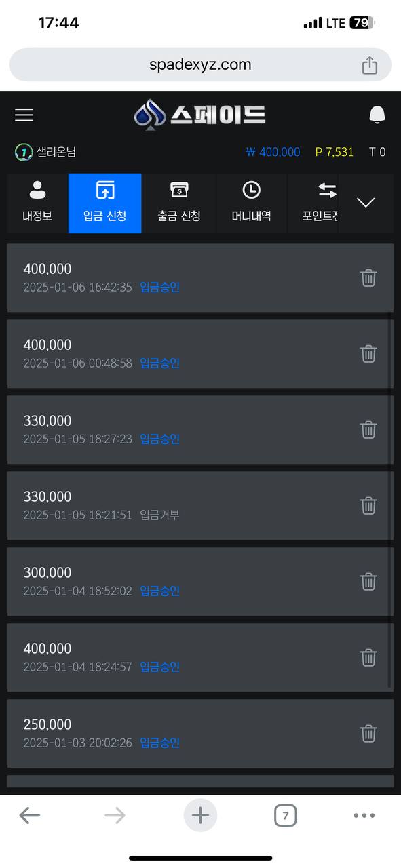Open a new tab with plus button
The image size is (401, 868).
[200, 815]
